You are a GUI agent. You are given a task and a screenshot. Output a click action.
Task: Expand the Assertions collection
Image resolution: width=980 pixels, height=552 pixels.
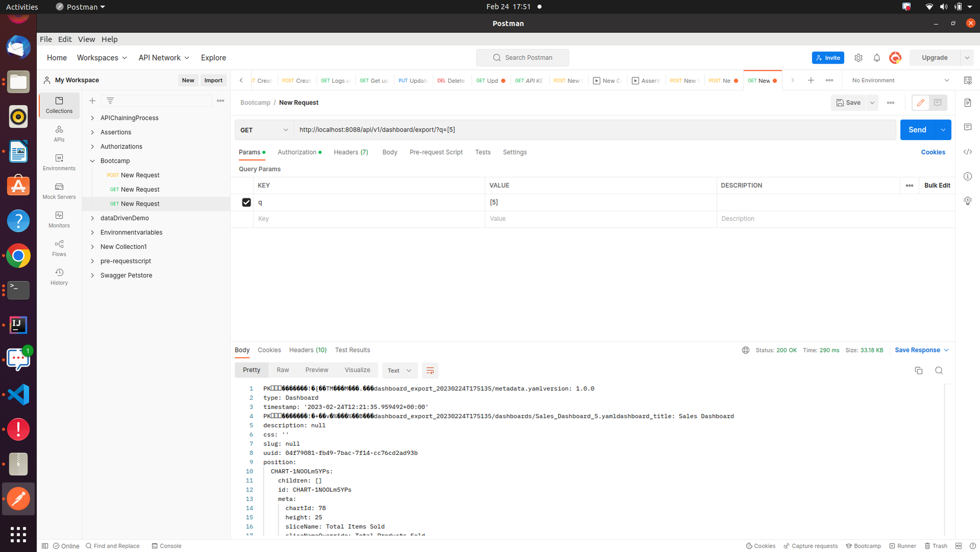tap(92, 132)
